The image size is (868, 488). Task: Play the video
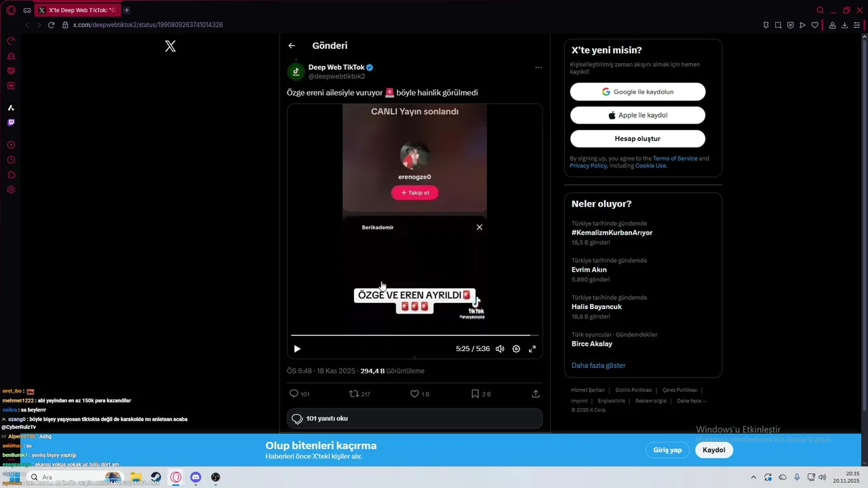click(297, 349)
